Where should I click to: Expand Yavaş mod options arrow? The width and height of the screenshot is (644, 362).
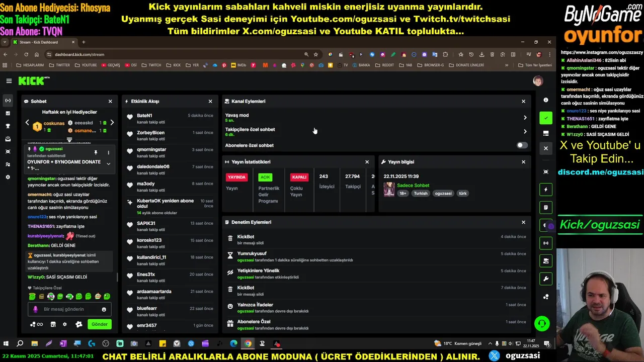tap(525, 118)
